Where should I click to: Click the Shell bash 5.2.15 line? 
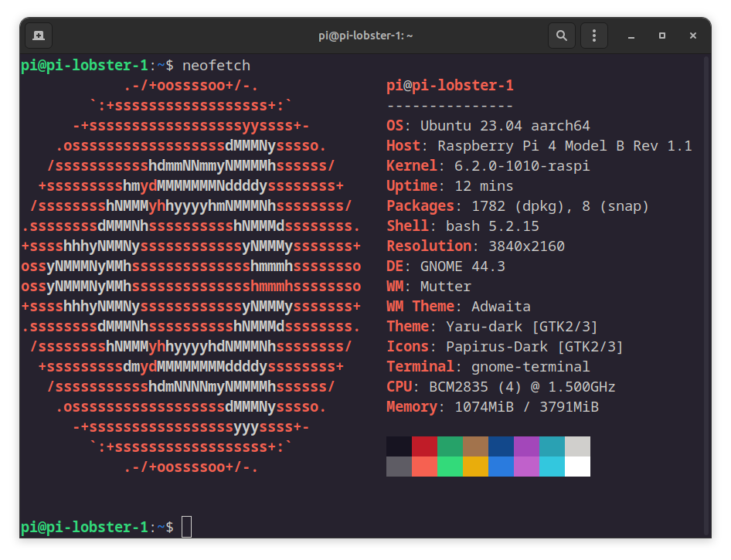tap(462, 226)
